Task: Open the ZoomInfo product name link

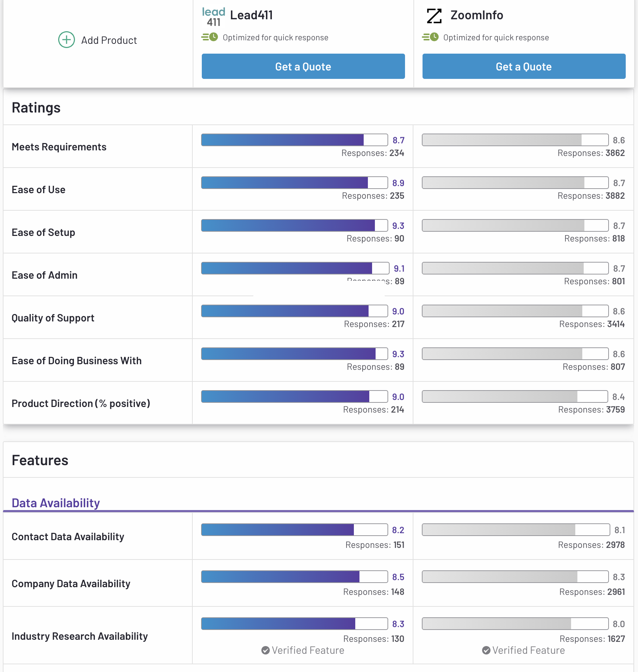Action: [476, 15]
